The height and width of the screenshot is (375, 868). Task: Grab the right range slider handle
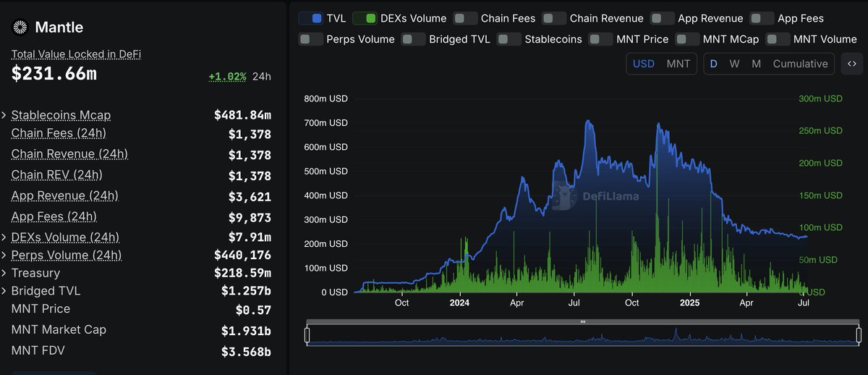tap(859, 335)
